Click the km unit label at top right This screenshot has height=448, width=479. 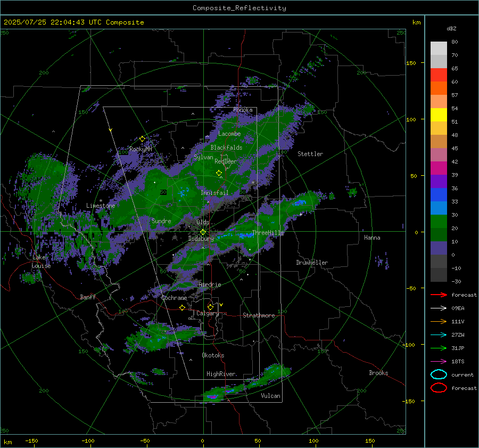(x=416, y=22)
